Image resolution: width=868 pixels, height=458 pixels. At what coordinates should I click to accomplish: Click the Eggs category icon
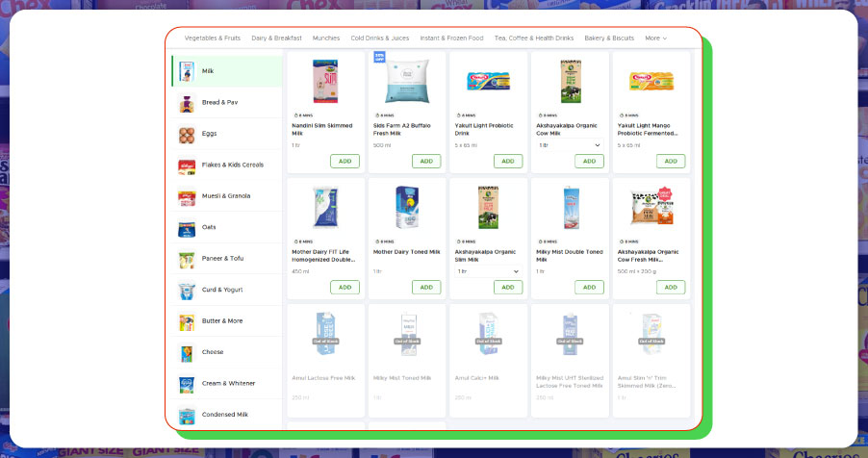(187, 135)
